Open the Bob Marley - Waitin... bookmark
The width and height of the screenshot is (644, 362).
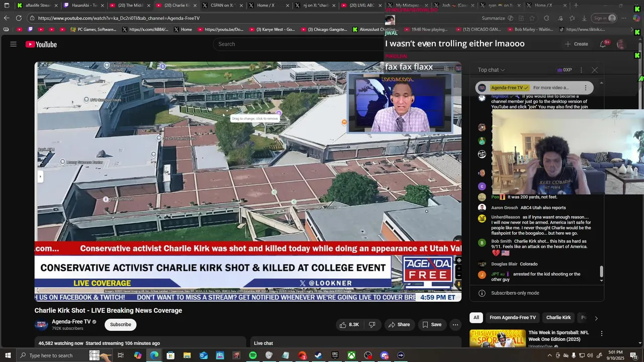coord(530,30)
